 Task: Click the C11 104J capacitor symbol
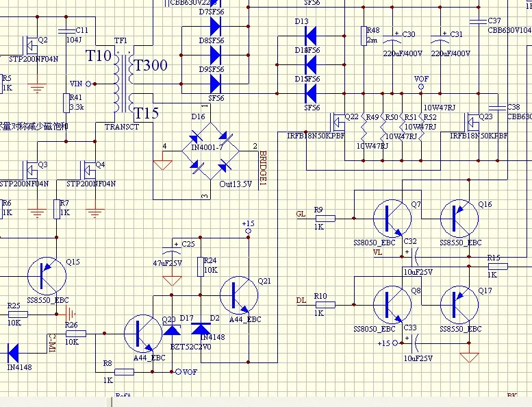point(66,32)
